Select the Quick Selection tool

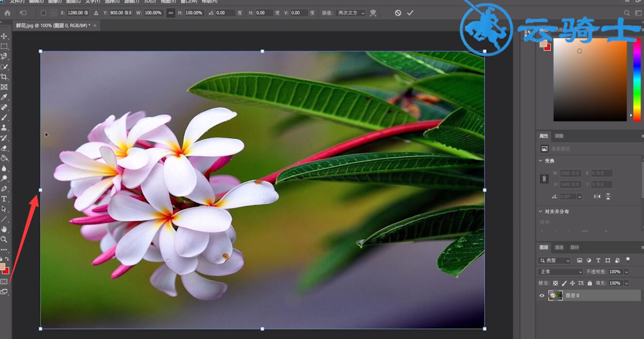point(4,67)
